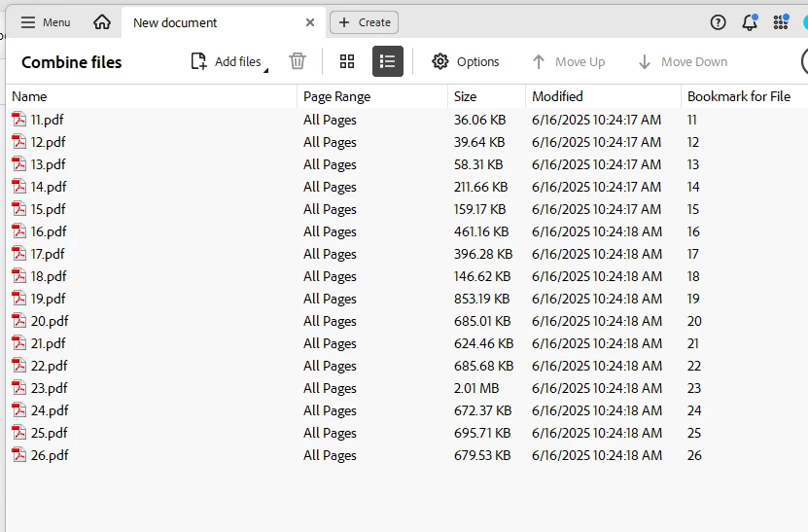Click the 685.68 KB size cell
808x532 pixels.
[x=483, y=366]
